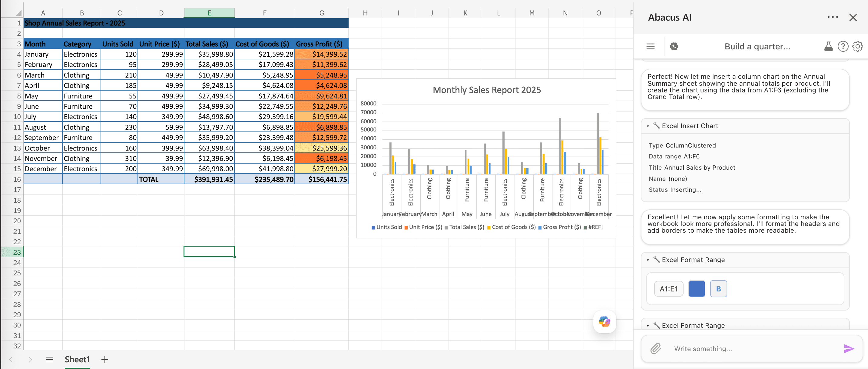
Task: Send the message with the arrow icon
Action: pyautogui.click(x=848, y=348)
